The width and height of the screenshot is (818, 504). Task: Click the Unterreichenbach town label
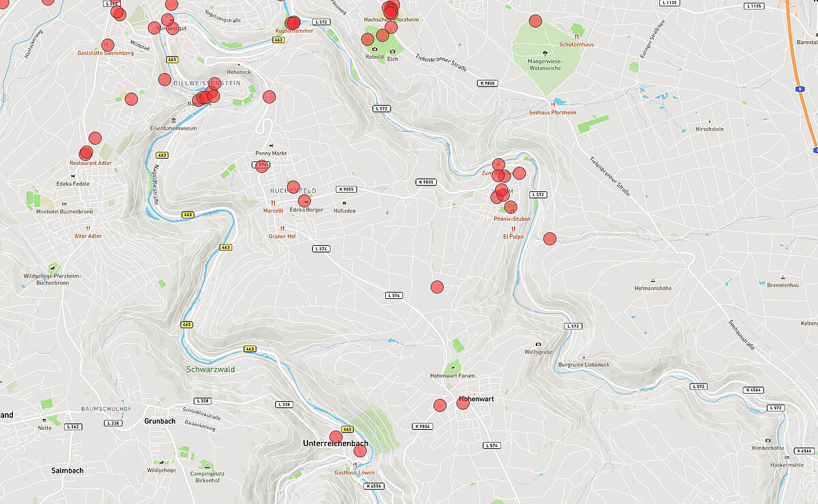tap(335, 443)
